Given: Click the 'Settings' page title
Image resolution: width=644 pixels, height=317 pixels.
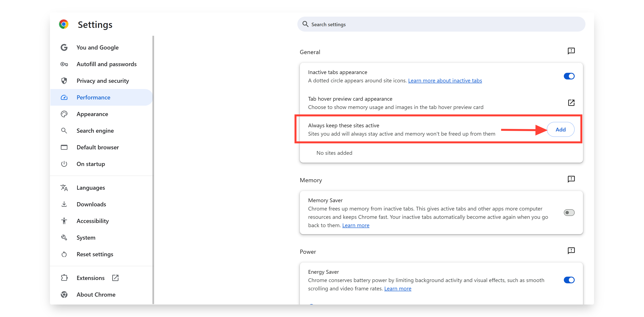Looking at the screenshot, I should [95, 25].
